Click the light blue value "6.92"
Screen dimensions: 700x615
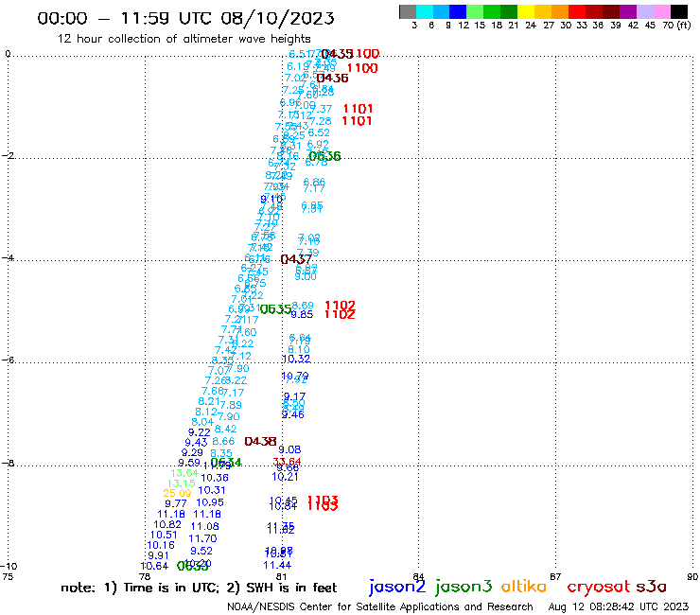[x=318, y=144]
